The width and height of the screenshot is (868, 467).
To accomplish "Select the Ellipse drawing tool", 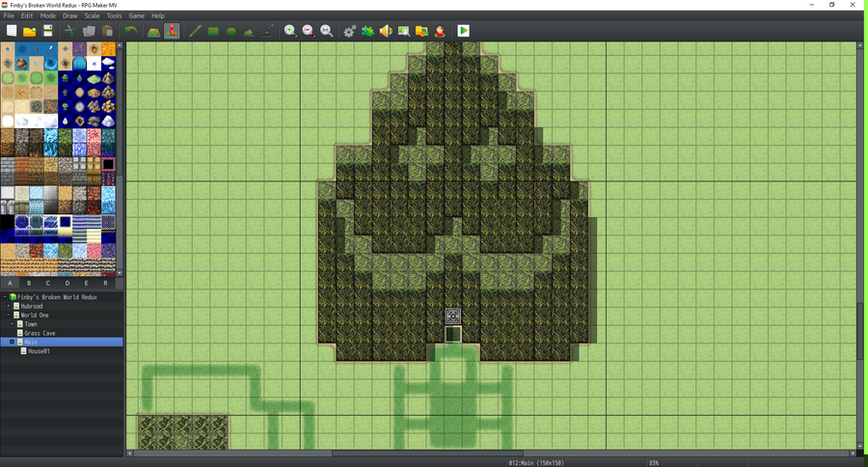I will tap(231, 31).
